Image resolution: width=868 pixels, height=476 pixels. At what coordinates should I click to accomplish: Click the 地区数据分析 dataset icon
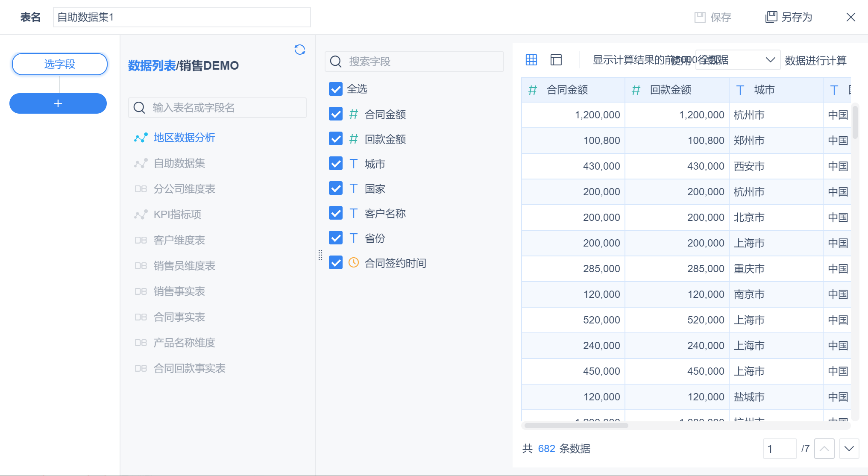[x=141, y=138]
